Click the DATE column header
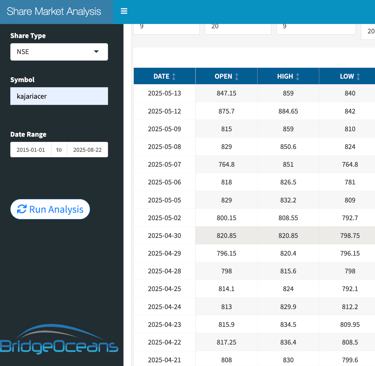 (x=164, y=76)
